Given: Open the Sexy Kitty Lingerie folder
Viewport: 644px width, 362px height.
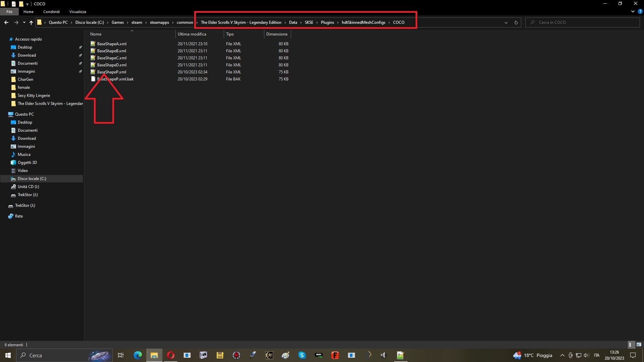Looking at the screenshot, I should click(34, 96).
